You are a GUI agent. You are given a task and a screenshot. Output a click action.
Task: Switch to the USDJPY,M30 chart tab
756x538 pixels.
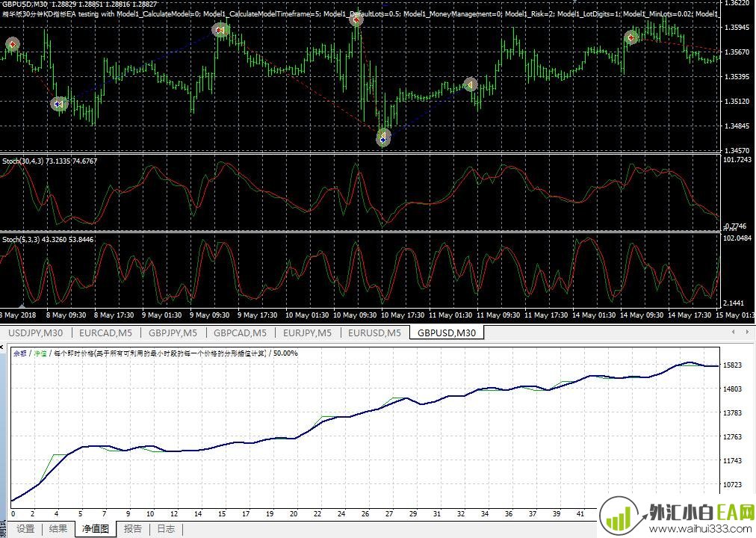[36, 333]
